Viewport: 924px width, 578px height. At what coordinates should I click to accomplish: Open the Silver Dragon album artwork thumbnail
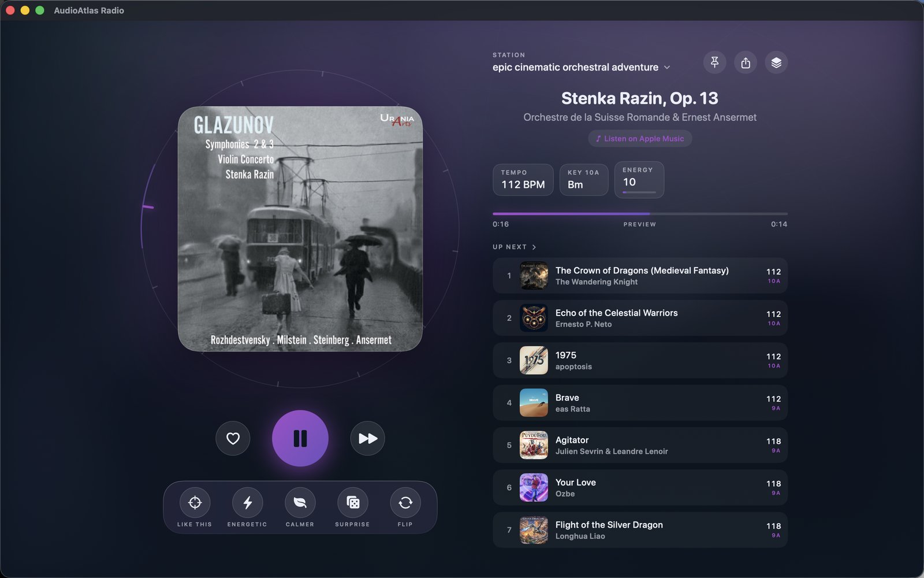click(x=534, y=530)
